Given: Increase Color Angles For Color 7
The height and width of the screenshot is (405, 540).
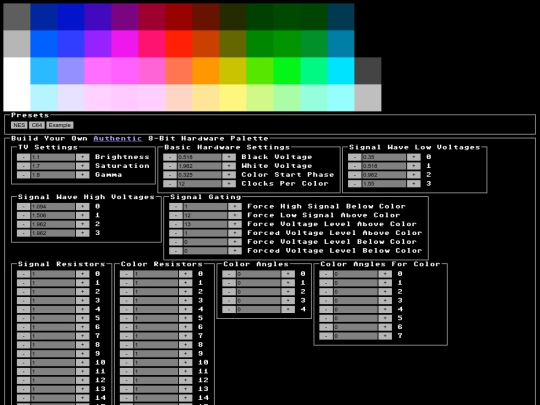Looking at the screenshot, I should [385, 336].
